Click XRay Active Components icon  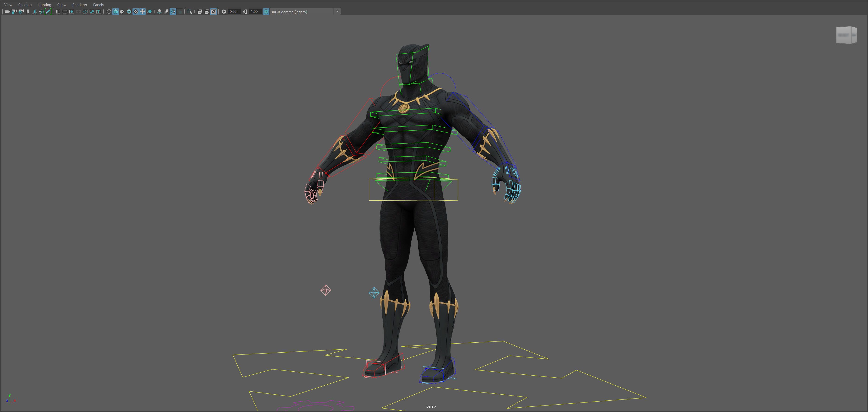[x=207, y=11]
